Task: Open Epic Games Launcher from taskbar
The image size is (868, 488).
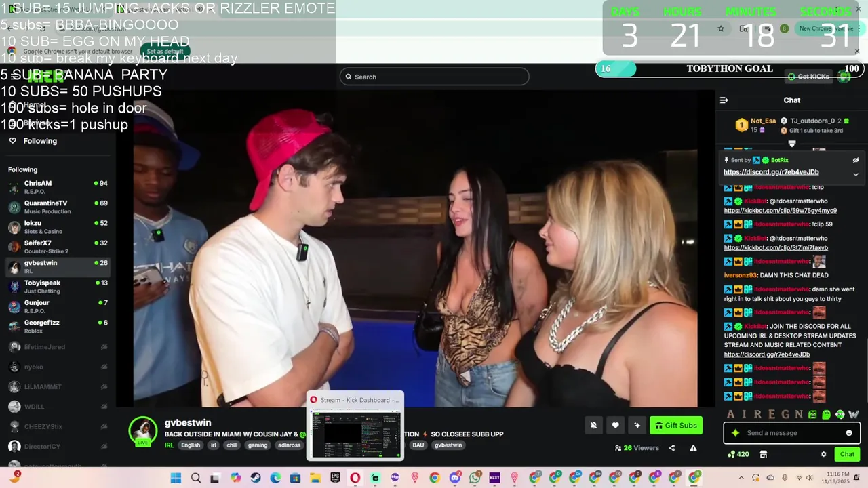Action: click(335, 478)
